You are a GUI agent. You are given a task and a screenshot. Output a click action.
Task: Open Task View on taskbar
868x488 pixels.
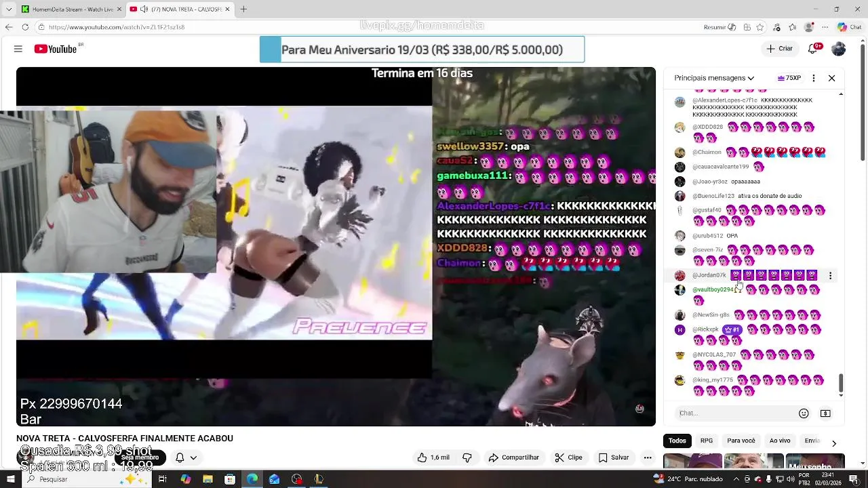tap(163, 479)
